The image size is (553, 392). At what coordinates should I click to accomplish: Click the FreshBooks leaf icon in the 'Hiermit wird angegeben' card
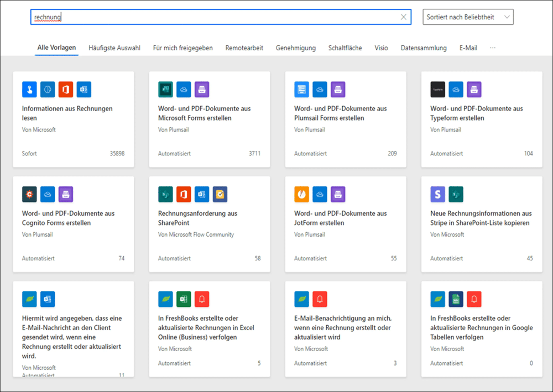(x=29, y=299)
